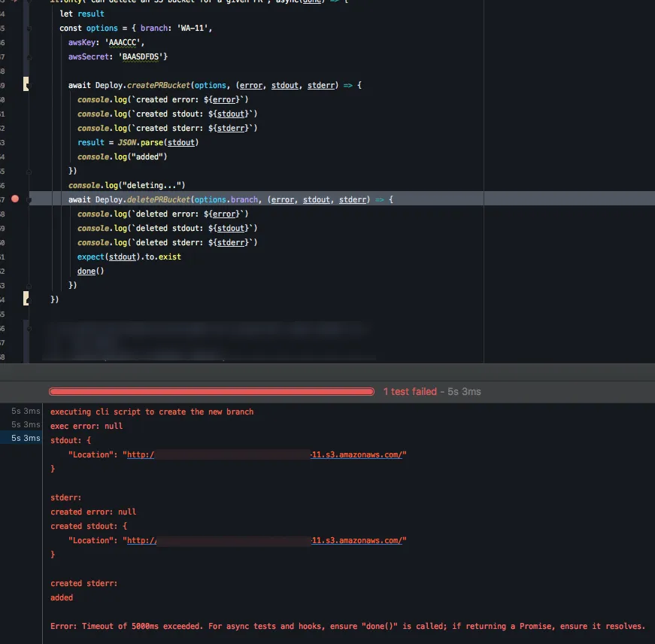Screen dimensions: 655x644
Task: Click the 'deletePRBucket' method name in code
Action: (159, 200)
